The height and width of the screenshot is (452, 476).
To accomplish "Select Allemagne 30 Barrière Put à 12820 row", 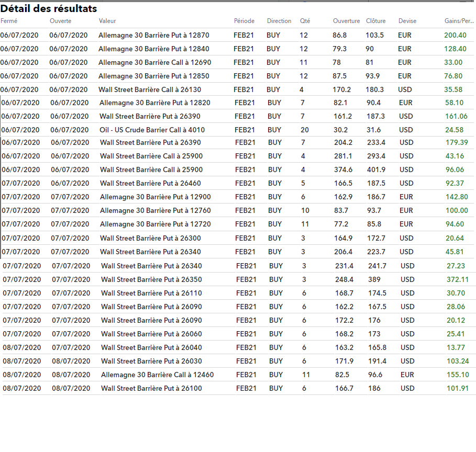I will [x=237, y=103].
